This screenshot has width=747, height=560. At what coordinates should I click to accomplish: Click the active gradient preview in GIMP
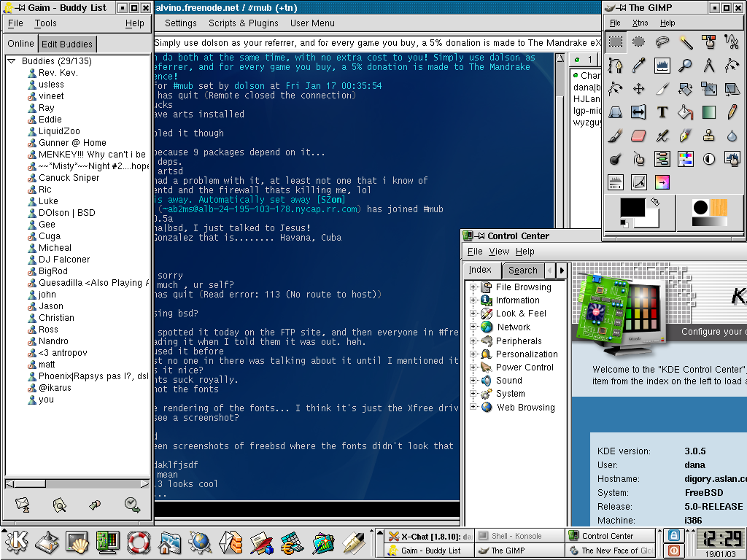[709, 222]
